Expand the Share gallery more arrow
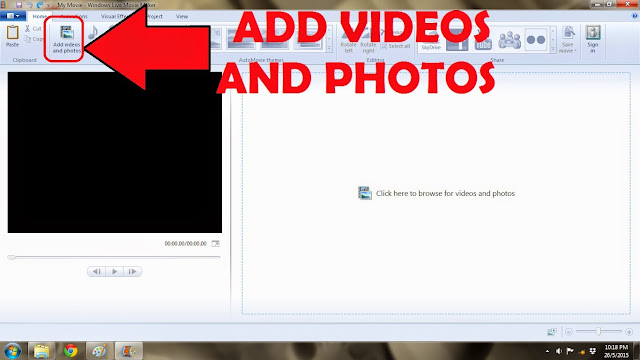This screenshot has height=360, width=640. [553, 49]
